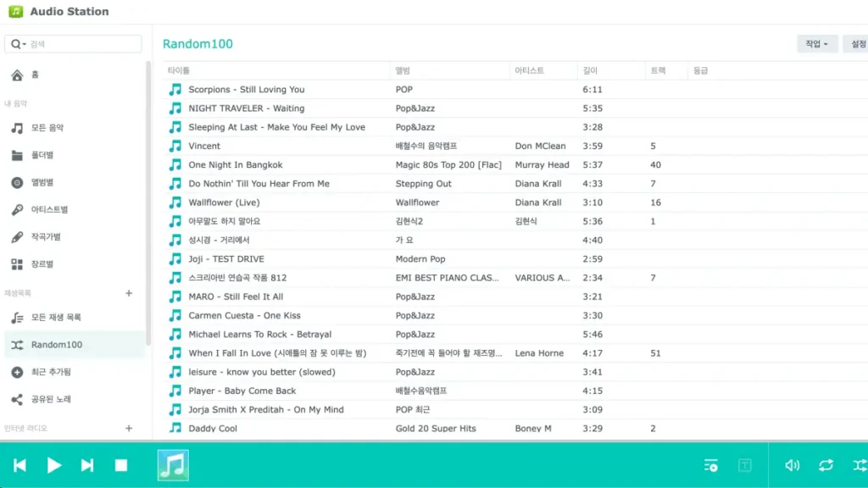This screenshot has width=868, height=488.
Task: Sort by 타이틀 column header
Action: coord(276,70)
